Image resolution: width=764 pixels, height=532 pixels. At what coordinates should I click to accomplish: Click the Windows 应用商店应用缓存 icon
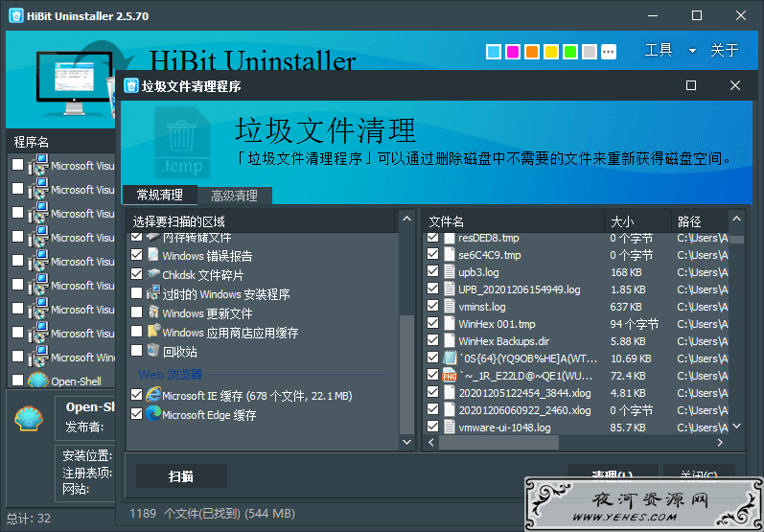point(153,332)
